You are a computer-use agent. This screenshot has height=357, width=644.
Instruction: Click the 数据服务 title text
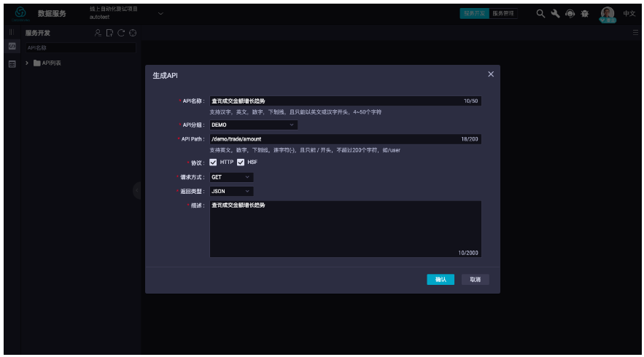(x=52, y=14)
